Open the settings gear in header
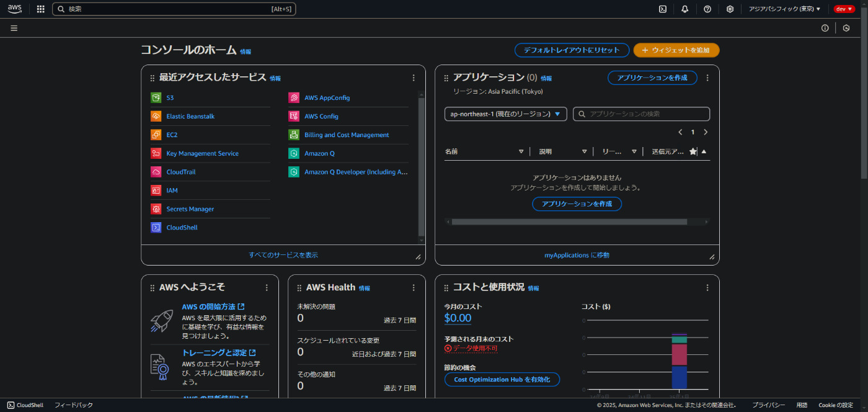This screenshot has width=868, height=412. point(730,9)
